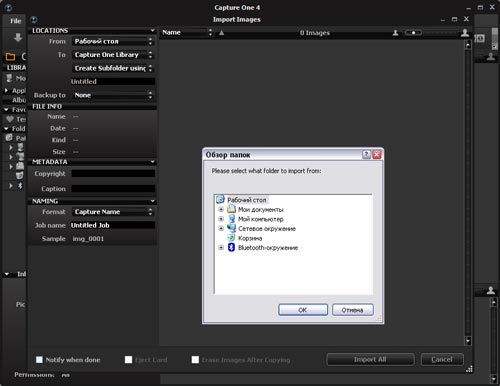Select Мой компьютер in folder tree

point(261,219)
